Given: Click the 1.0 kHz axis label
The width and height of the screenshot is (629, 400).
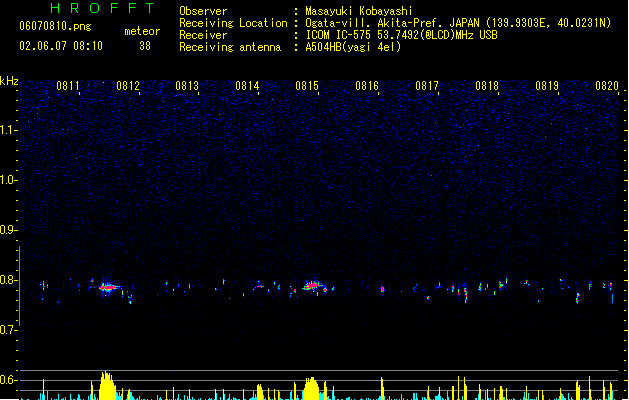Looking at the screenshot, I should tap(8, 180).
